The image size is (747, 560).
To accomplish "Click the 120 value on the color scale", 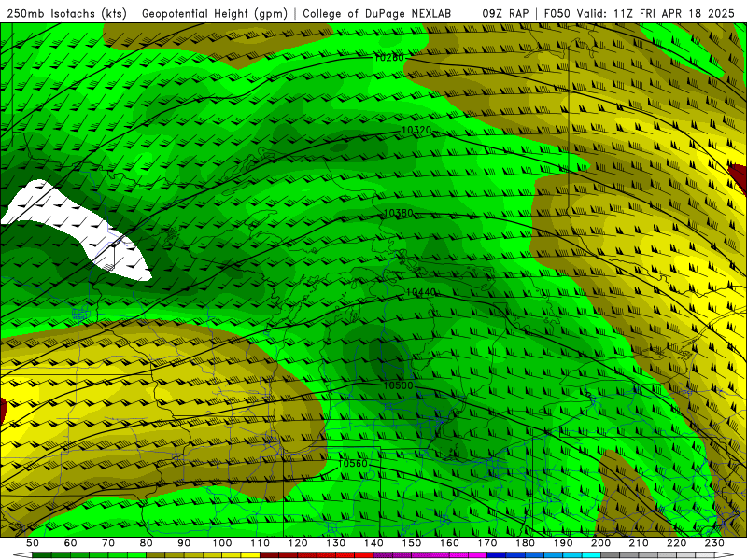I will tap(298, 543).
